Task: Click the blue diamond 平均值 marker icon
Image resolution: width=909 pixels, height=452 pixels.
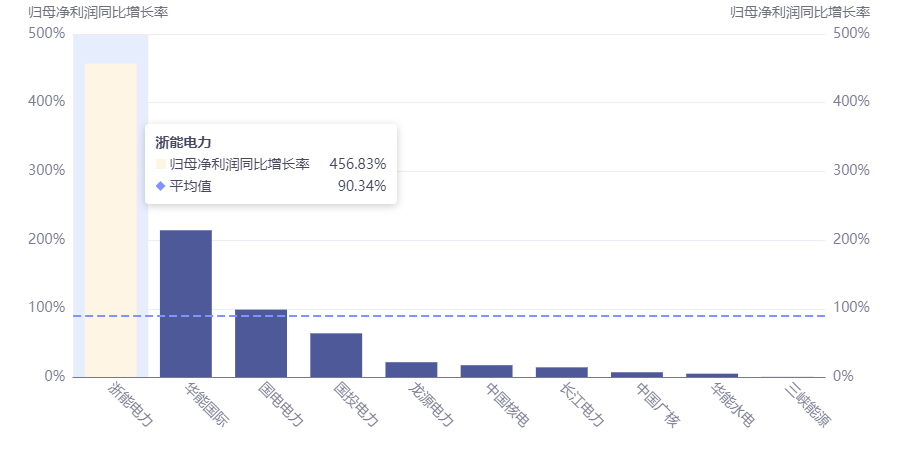Action: coord(161,186)
